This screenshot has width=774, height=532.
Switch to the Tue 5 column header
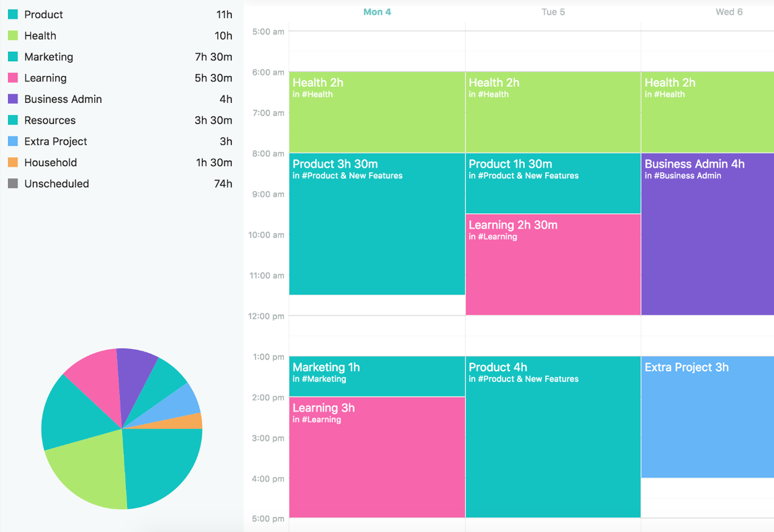tap(553, 12)
